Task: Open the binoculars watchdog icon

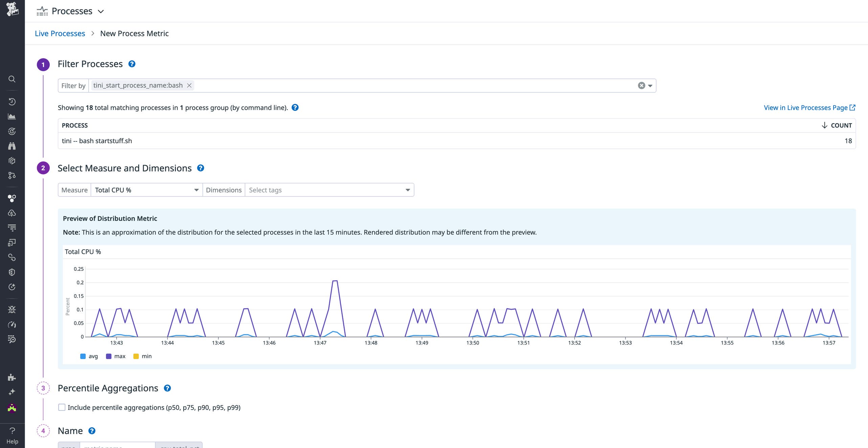Action: tap(12, 146)
